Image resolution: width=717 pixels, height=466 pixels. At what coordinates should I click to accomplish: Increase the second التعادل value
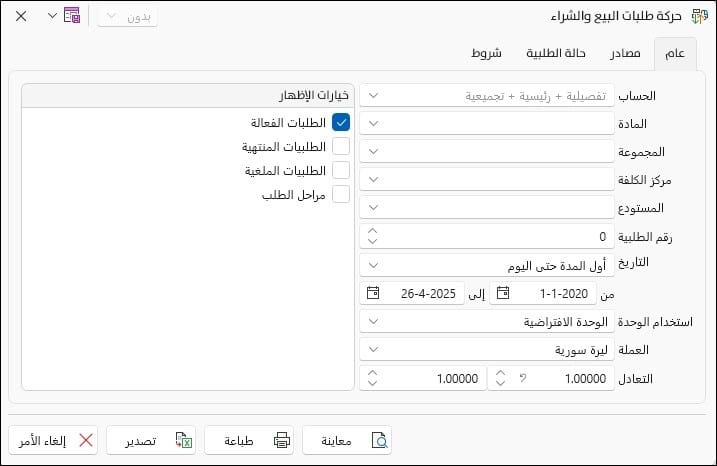click(x=373, y=373)
